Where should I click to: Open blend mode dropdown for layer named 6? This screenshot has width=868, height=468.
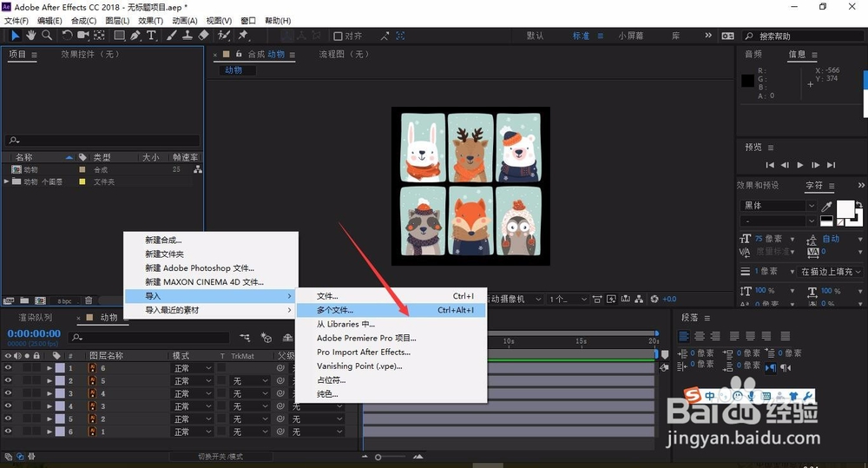click(192, 368)
